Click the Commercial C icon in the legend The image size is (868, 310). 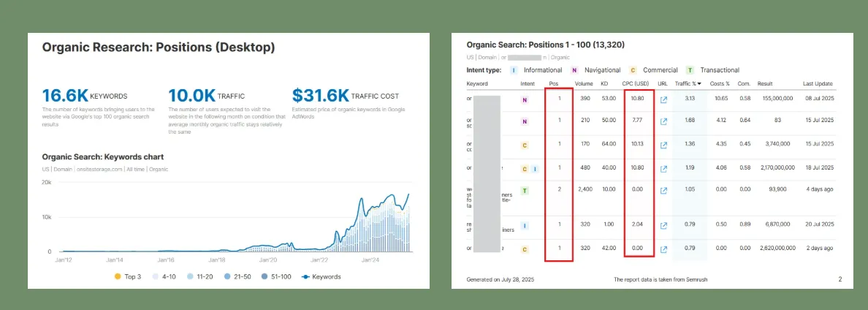pyautogui.click(x=632, y=70)
